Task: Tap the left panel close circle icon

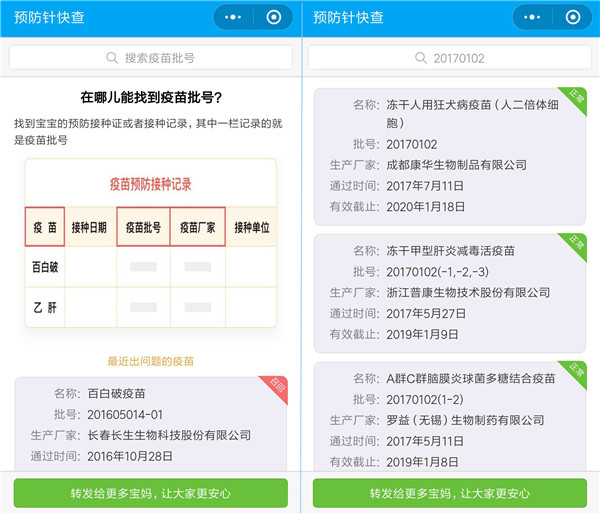Action: [273, 17]
